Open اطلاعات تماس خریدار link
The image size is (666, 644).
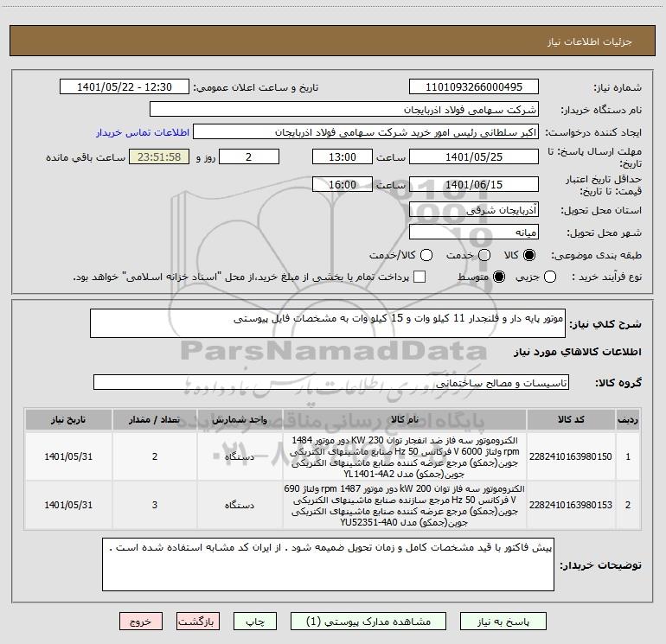tap(143, 132)
